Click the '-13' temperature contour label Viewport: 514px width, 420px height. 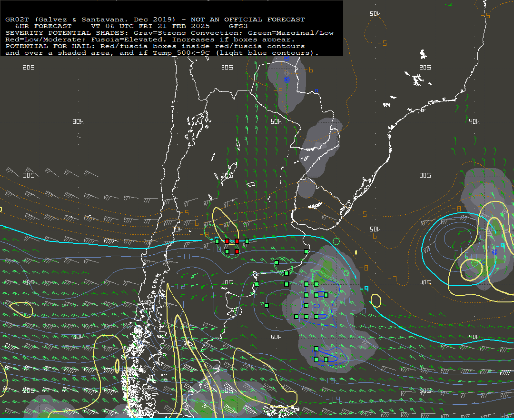(328, 380)
